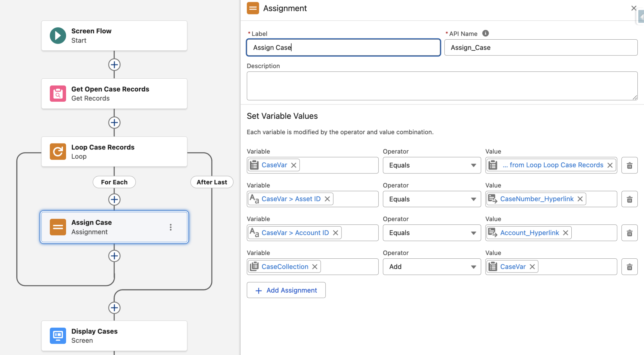This screenshot has width=644, height=355.
Task: Delete the CaseVar assignment row with trash icon
Action: coord(629,165)
